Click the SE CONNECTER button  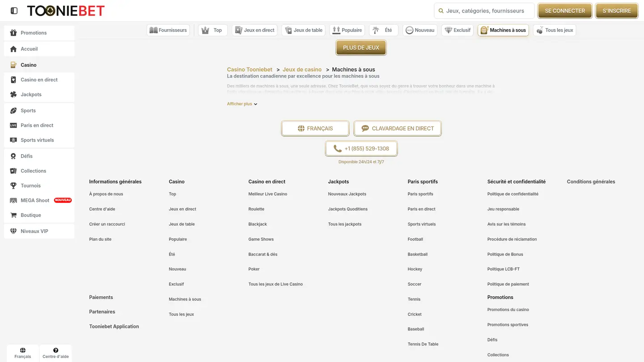[565, 11]
